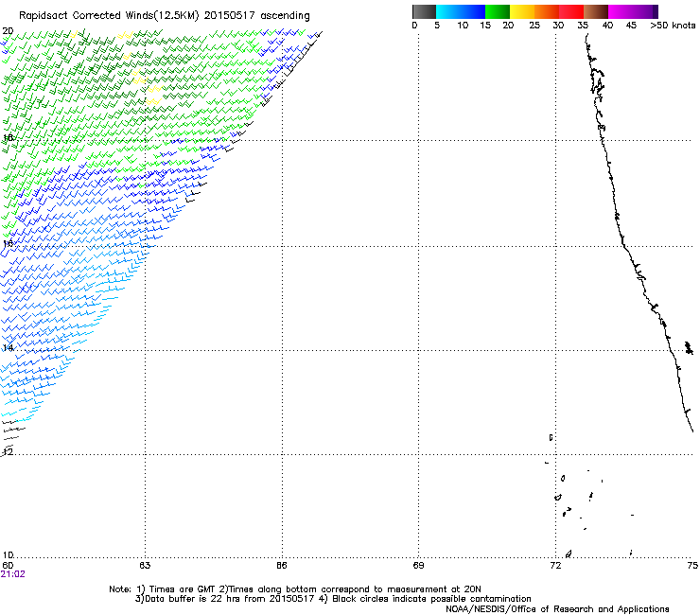Click the green 15-20 knots color band
This screenshot has width=700, height=615.
click(x=498, y=11)
